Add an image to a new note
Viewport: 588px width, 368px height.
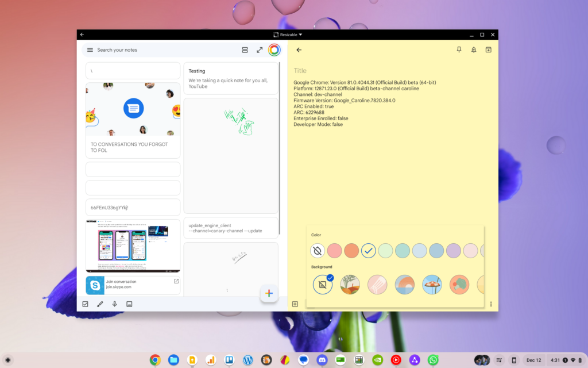pos(129,304)
